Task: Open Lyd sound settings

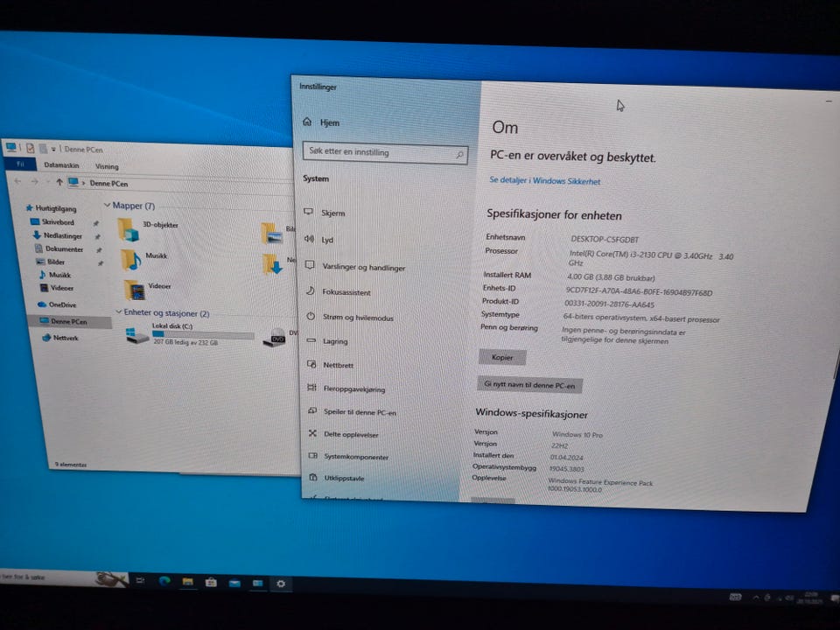Action: (x=319, y=240)
